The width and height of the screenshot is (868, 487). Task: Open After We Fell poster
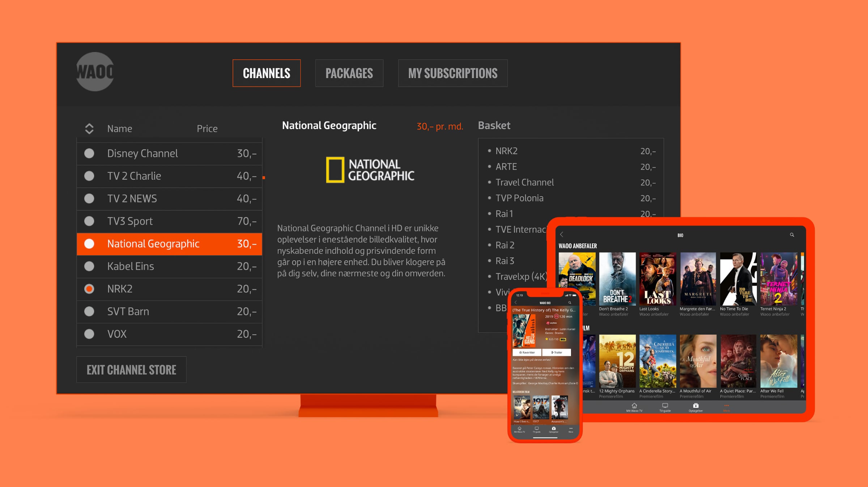779,361
